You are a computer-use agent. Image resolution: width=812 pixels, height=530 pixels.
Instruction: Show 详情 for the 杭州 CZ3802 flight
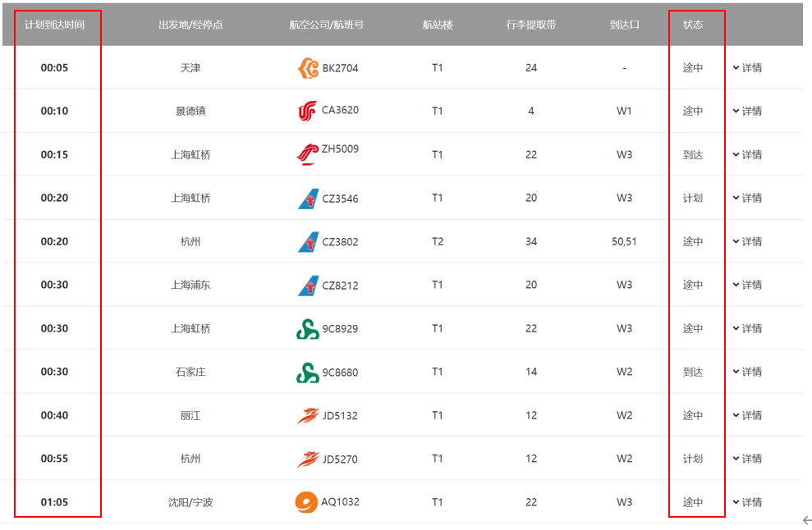tap(747, 241)
